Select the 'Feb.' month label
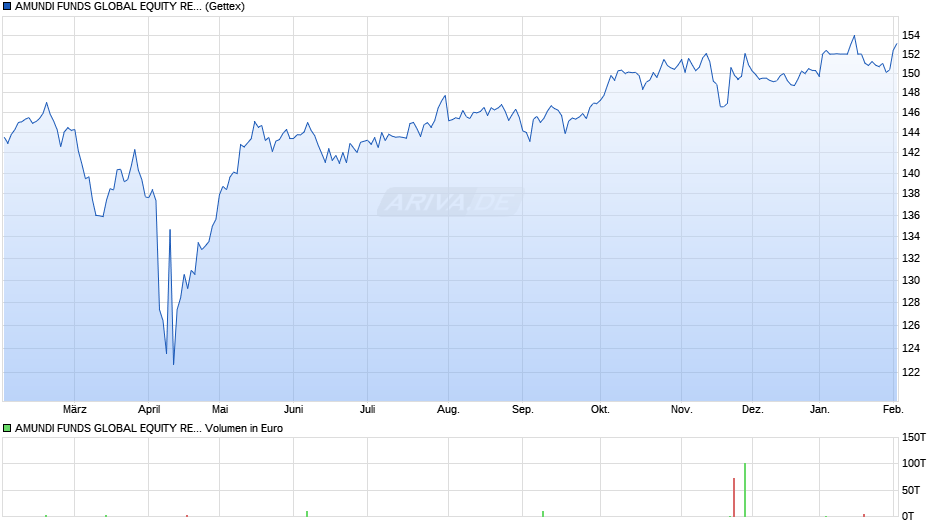This screenshot has height=526, width=940. (893, 409)
